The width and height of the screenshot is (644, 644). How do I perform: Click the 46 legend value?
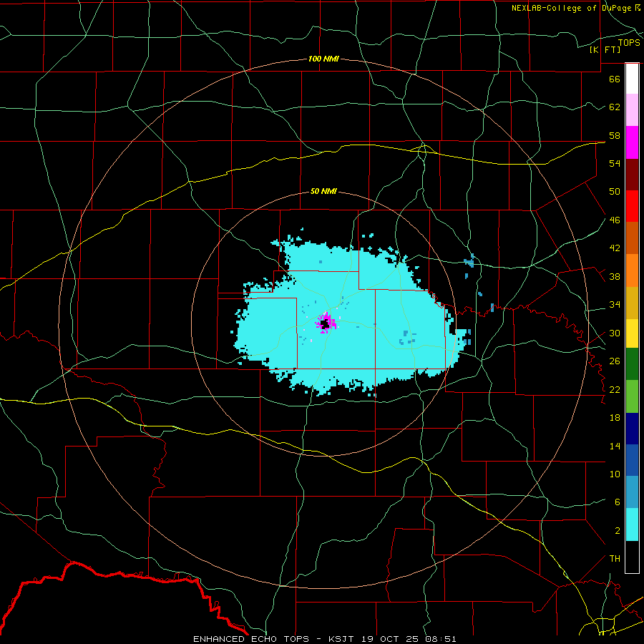[x=615, y=220]
